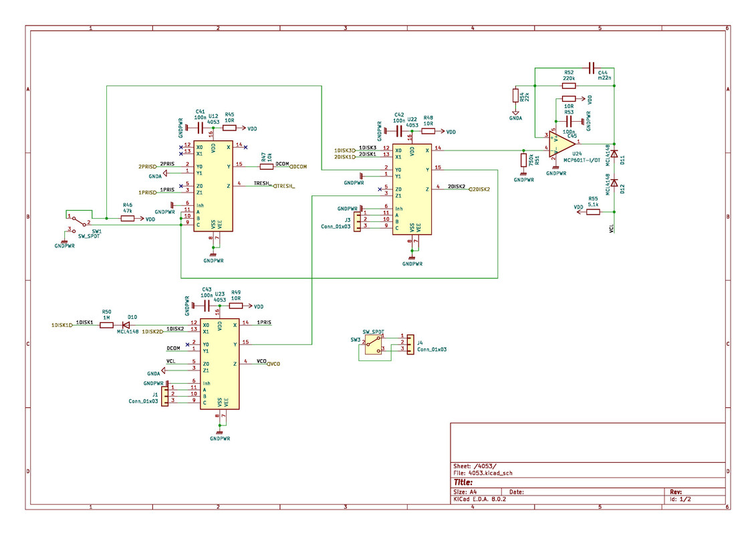Select resistor R47 10k symbol
Image resolution: width=756 pixels, height=535 pixels.
[267, 167]
